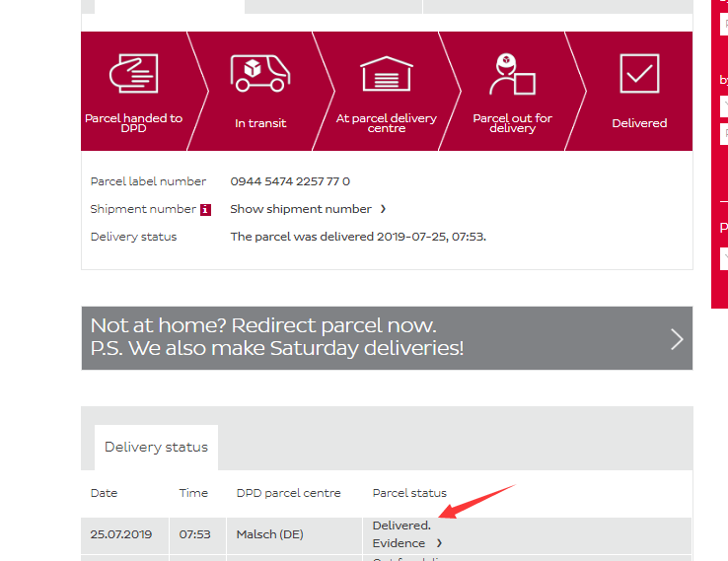The image size is (728, 561).
Task: Click the arrow on the Redirect parcel banner
Action: [677, 339]
